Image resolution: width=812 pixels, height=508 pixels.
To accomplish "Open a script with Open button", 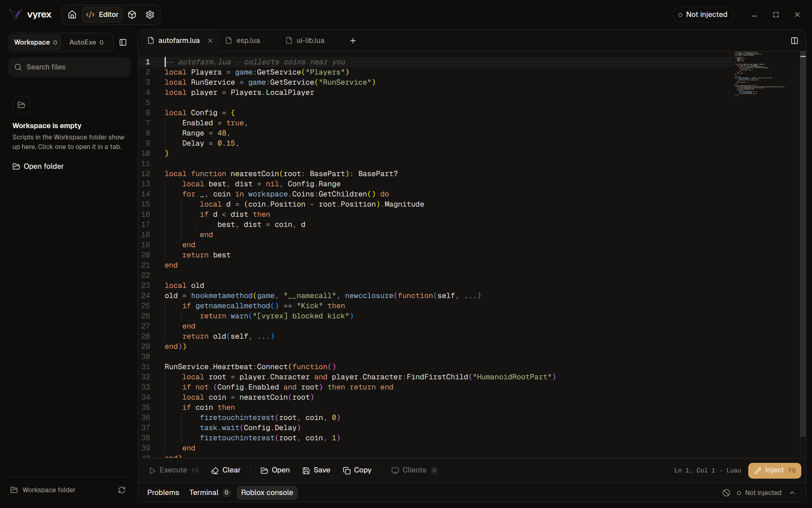I will pos(275,470).
